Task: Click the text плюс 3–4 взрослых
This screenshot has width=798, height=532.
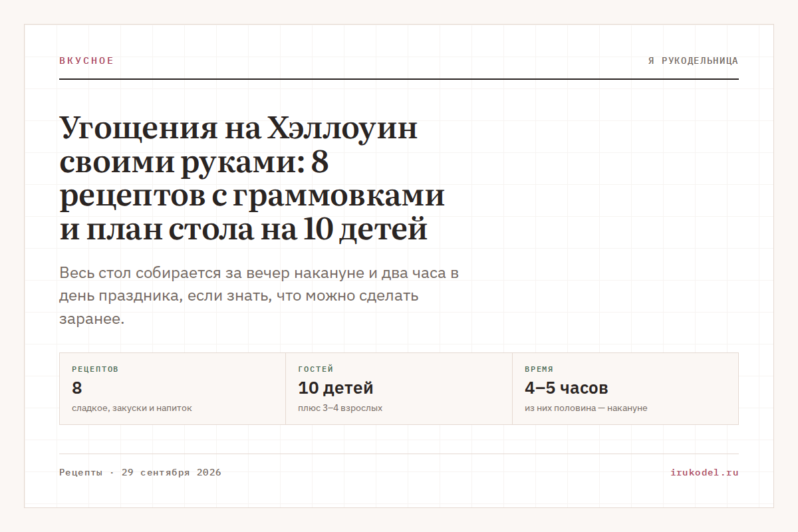Action: point(340,408)
